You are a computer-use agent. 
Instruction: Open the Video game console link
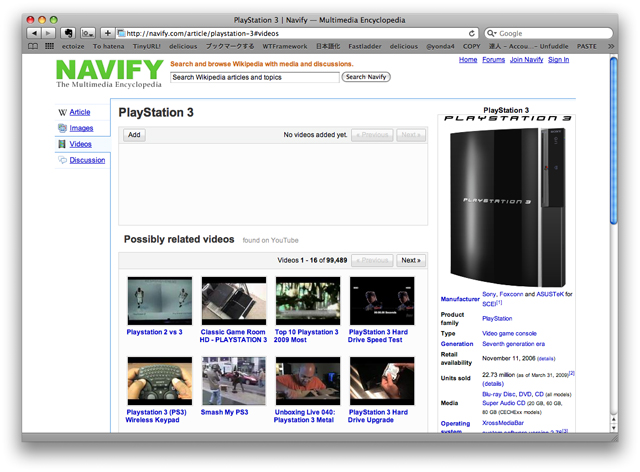coord(509,333)
